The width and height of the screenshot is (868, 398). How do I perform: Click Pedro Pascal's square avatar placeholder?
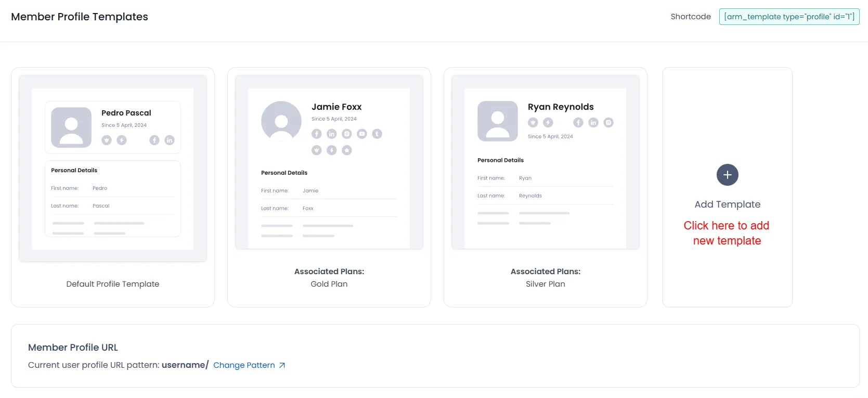[71, 127]
